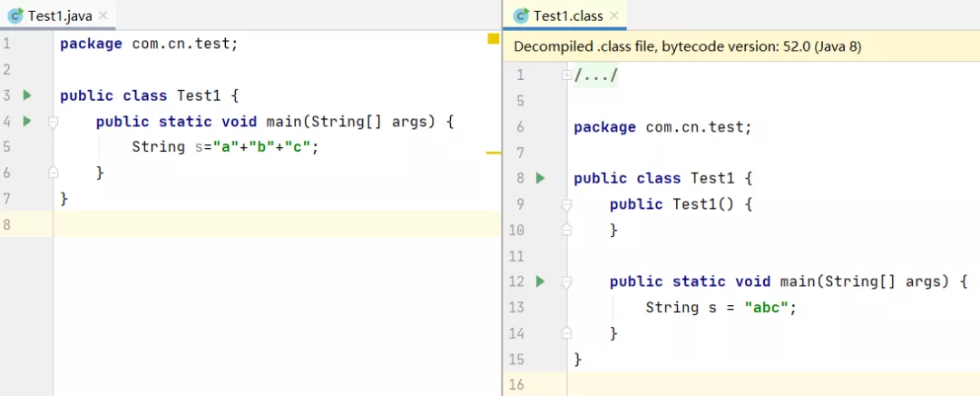Collapse decompiled main method fold at line 12
Viewport: 980px width, 396px height.
click(x=566, y=282)
